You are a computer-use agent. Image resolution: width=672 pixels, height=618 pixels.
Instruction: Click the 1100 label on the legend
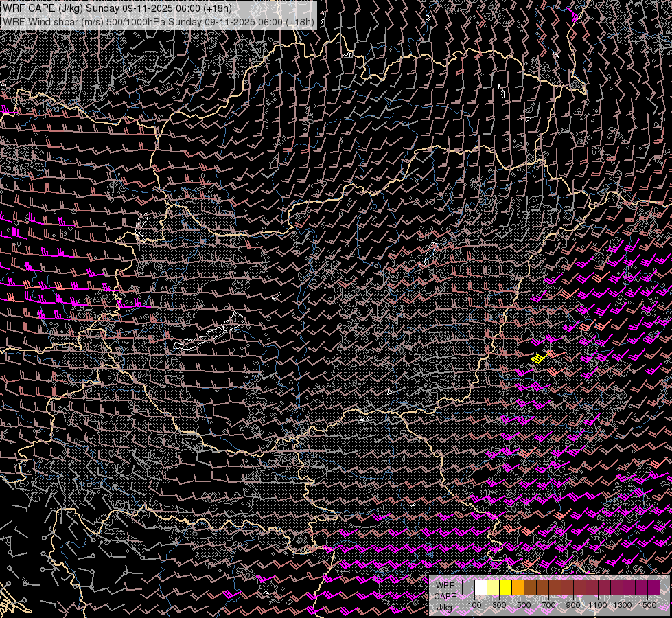point(598,605)
